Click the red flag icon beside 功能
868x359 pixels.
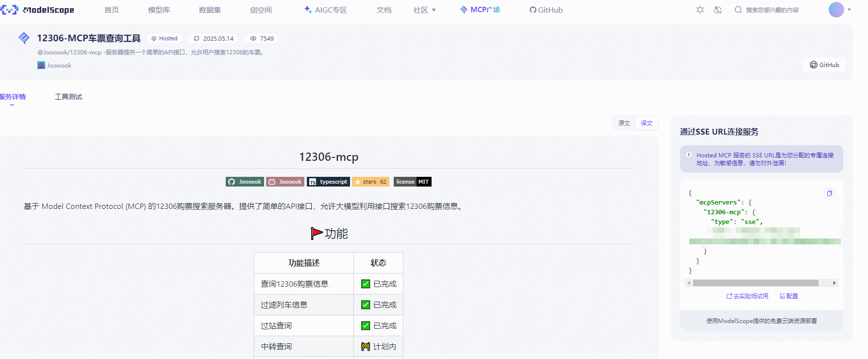click(x=317, y=234)
